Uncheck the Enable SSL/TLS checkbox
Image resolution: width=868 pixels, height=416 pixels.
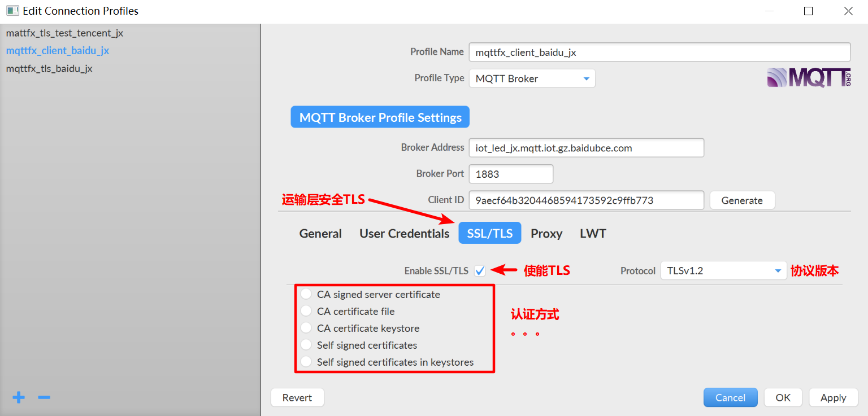[x=480, y=271]
